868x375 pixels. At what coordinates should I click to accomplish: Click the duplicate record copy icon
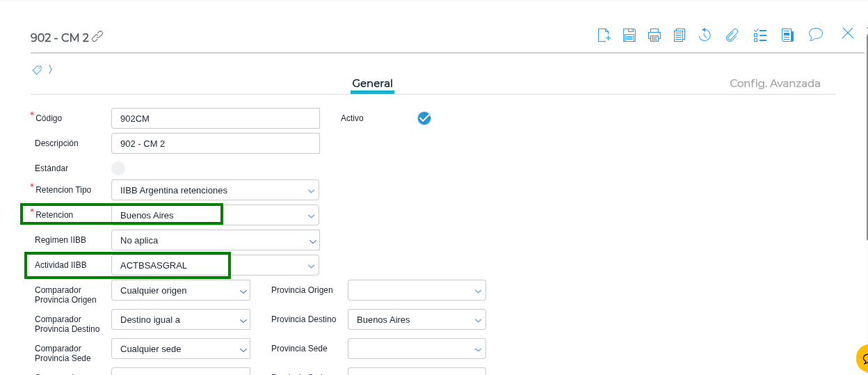(680, 35)
